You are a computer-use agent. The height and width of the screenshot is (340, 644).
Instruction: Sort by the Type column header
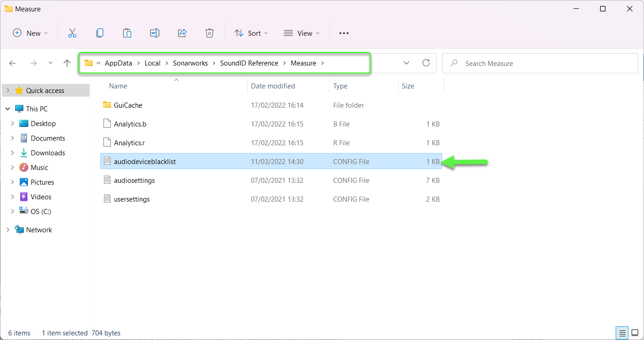tap(340, 86)
